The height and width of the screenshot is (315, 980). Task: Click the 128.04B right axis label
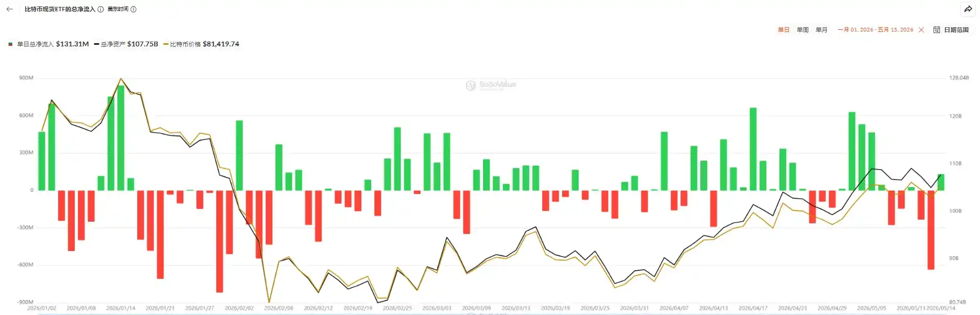(959, 78)
